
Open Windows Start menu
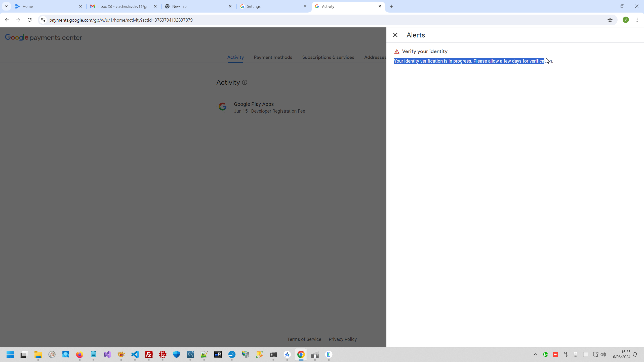coord(10,354)
